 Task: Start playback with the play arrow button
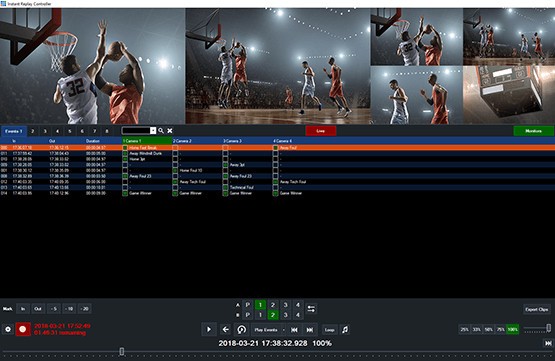(x=209, y=330)
